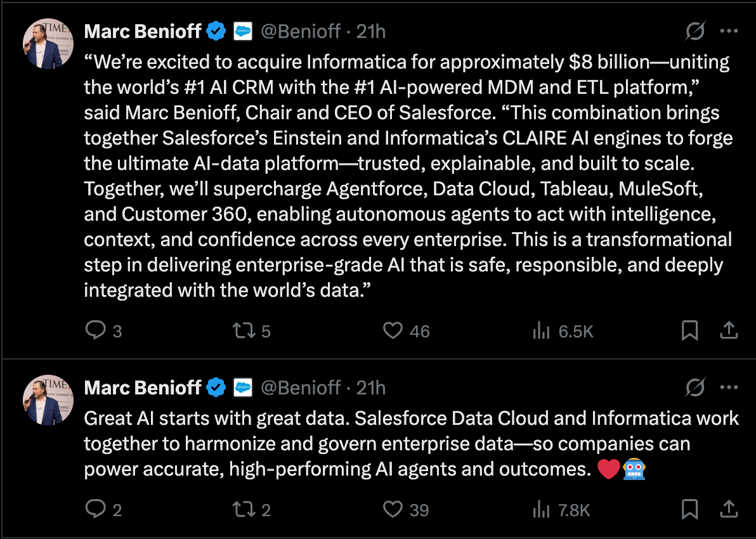Open more options menu on first tweet

(729, 30)
